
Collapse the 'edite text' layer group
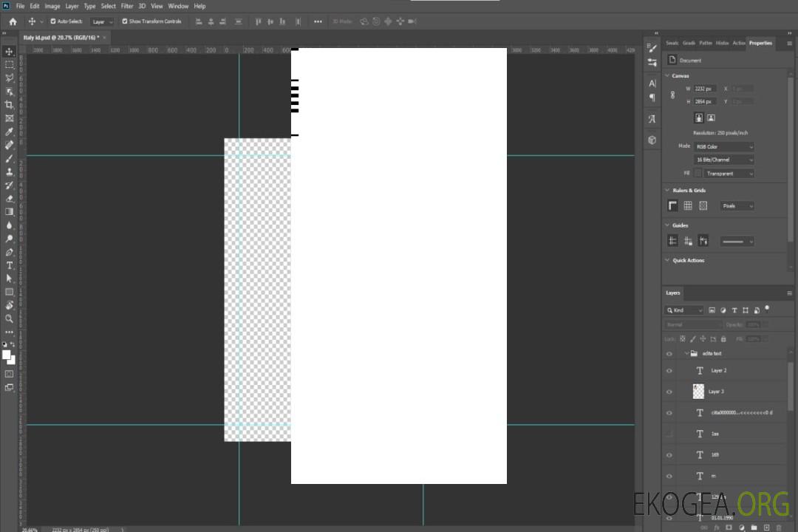point(686,354)
